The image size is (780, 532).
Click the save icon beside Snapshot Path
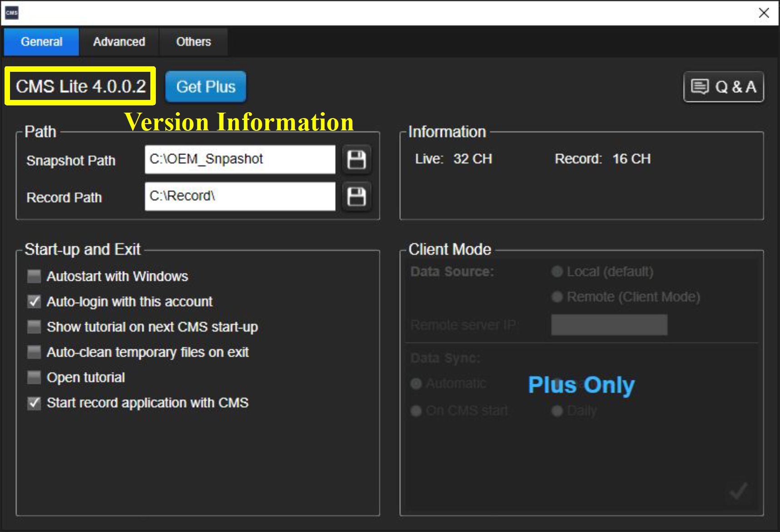pos(356,160)
